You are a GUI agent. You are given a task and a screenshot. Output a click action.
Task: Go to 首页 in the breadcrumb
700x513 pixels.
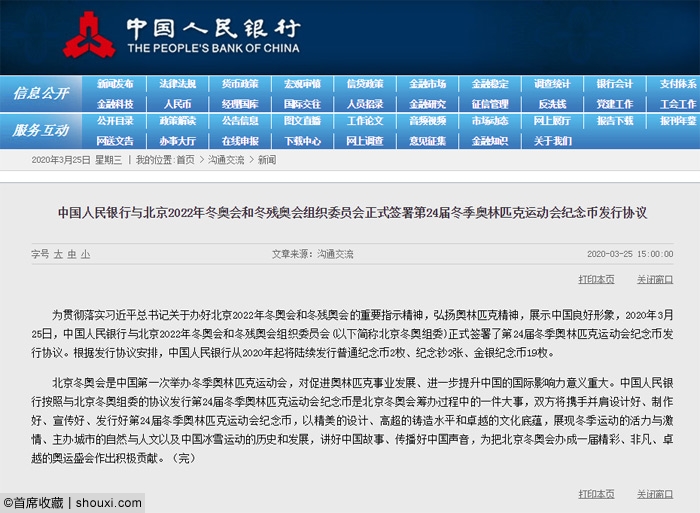coord(185,160)
